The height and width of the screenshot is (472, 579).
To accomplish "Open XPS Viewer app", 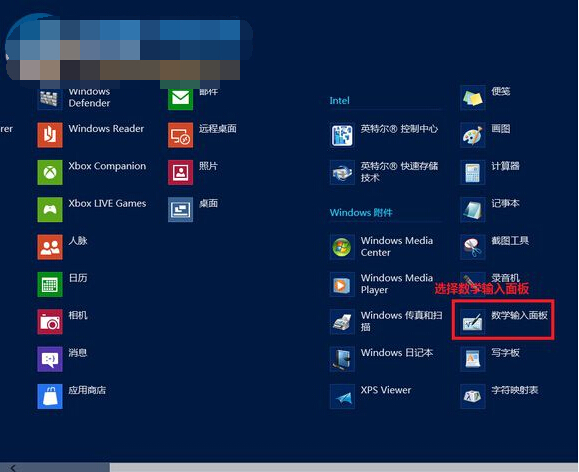I will click(370, 396).
